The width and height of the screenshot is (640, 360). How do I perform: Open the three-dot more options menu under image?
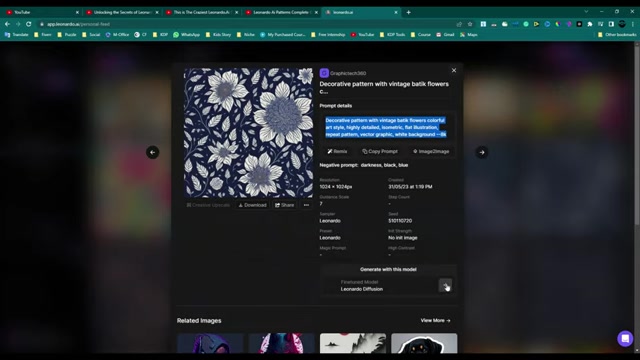tap(306, 205)
